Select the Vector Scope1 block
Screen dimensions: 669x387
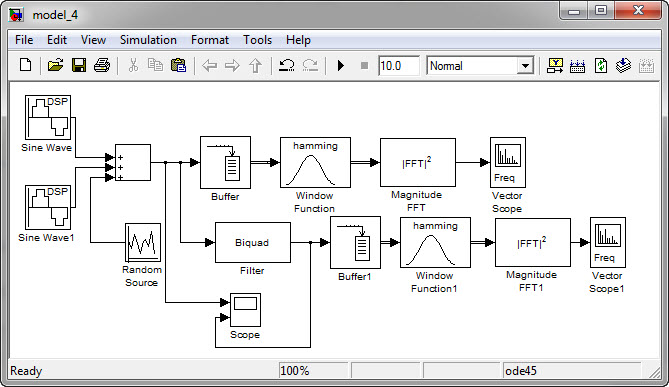point(608,242)
